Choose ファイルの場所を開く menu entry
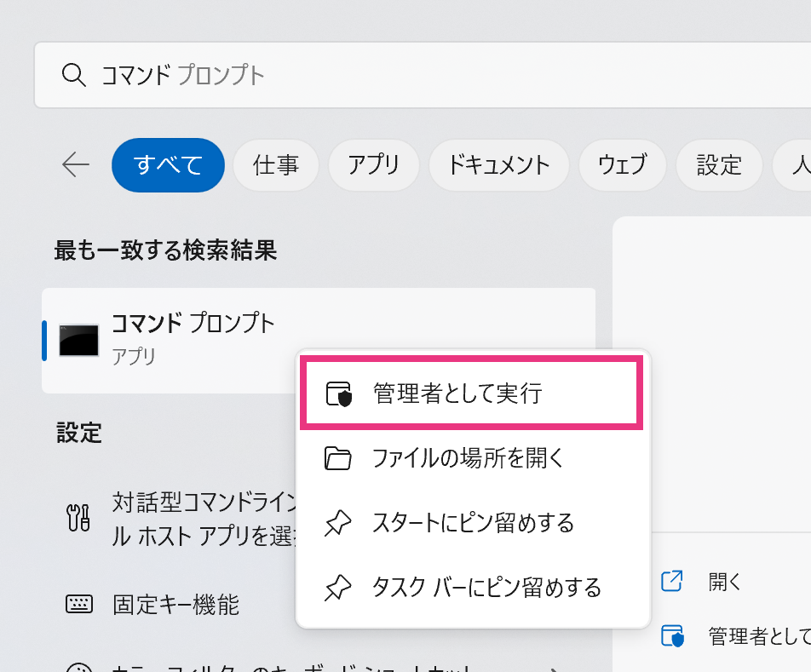 pyautogui.click(x=472, y=458)
